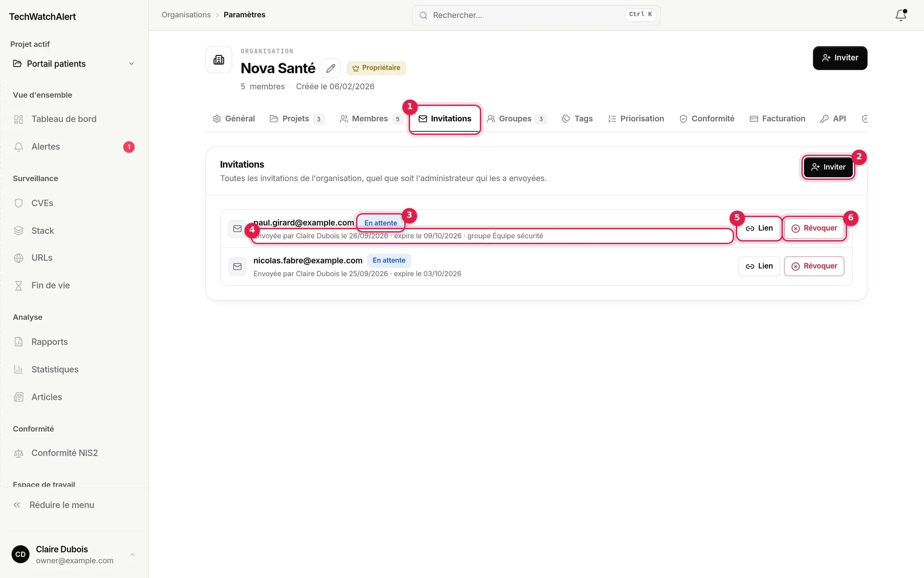Open the Membres tab

click(371, 118)
